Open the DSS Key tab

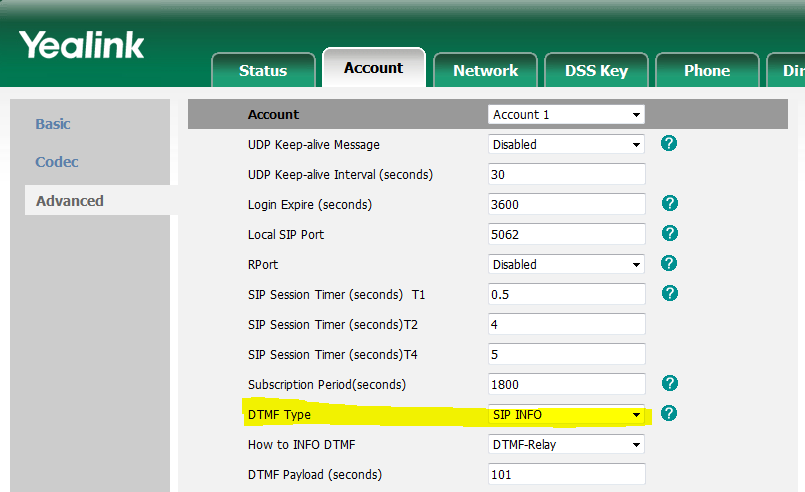(596, 70)
